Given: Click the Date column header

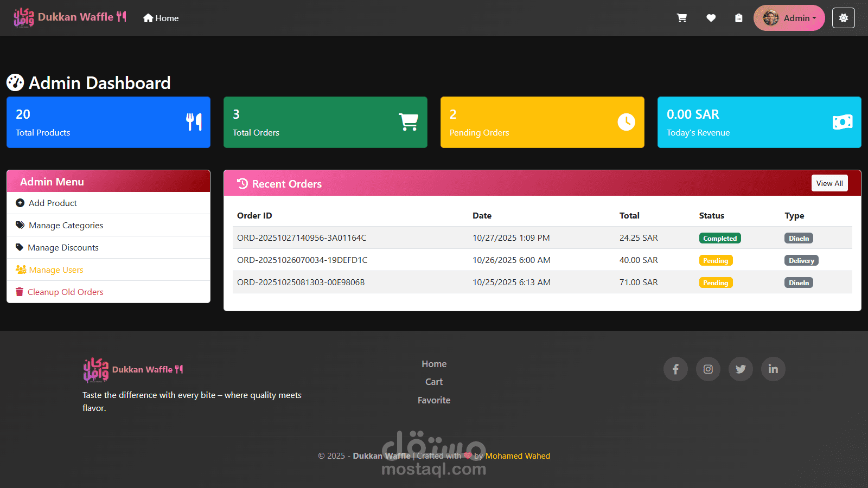Looking at the screenshot, I should [482, 215].
